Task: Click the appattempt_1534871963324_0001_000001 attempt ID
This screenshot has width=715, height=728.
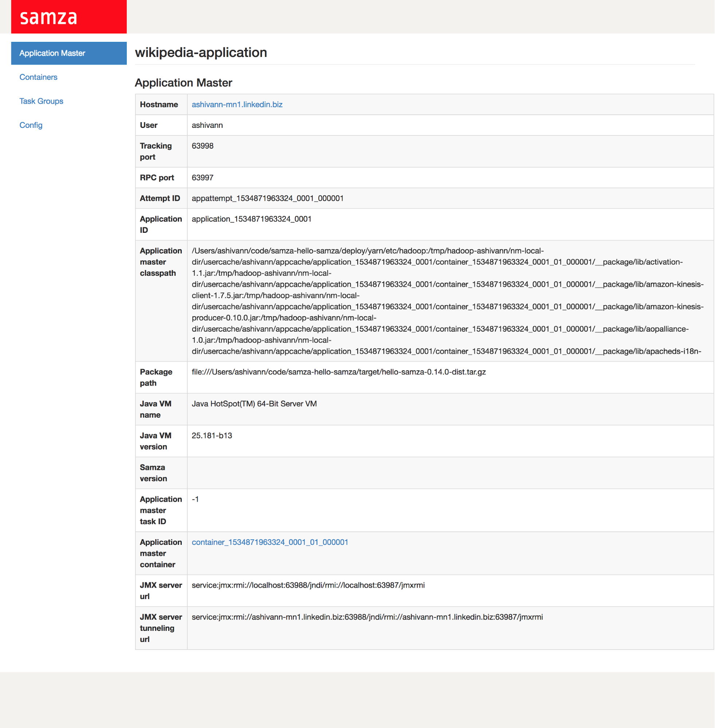Action: [x=267, y=198]
